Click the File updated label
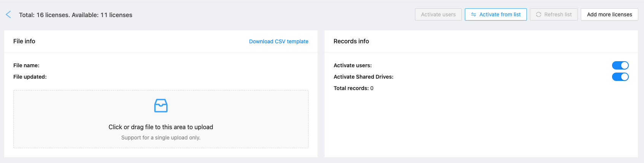The height and width of the screenshot is (163, 644). click(x=30, y=77)
